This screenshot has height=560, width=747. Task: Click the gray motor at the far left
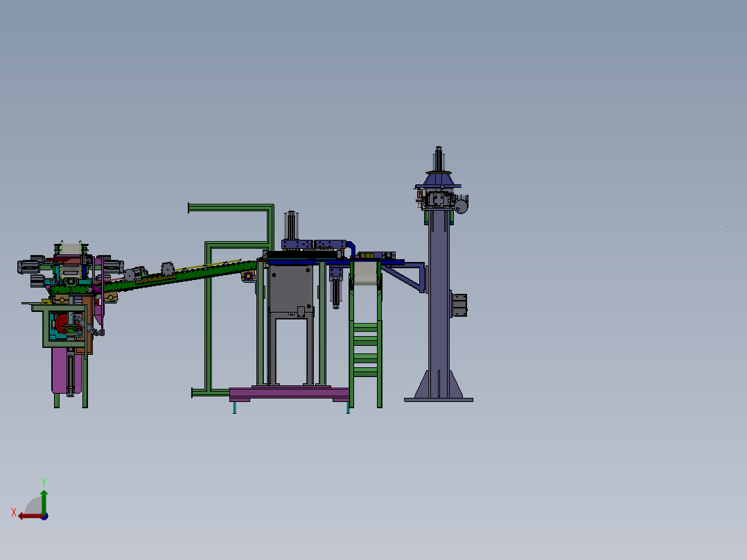[x=28, y=265]
